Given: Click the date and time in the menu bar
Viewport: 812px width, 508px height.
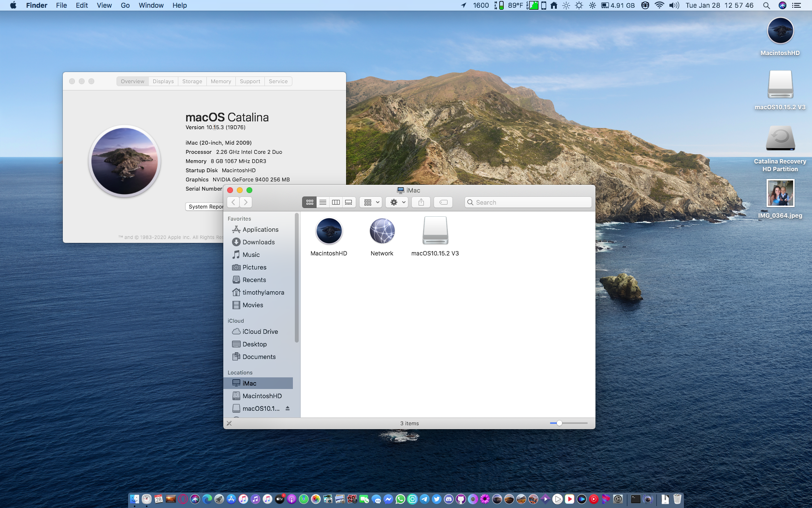Looking at the screenshot, I should (719, 5).
